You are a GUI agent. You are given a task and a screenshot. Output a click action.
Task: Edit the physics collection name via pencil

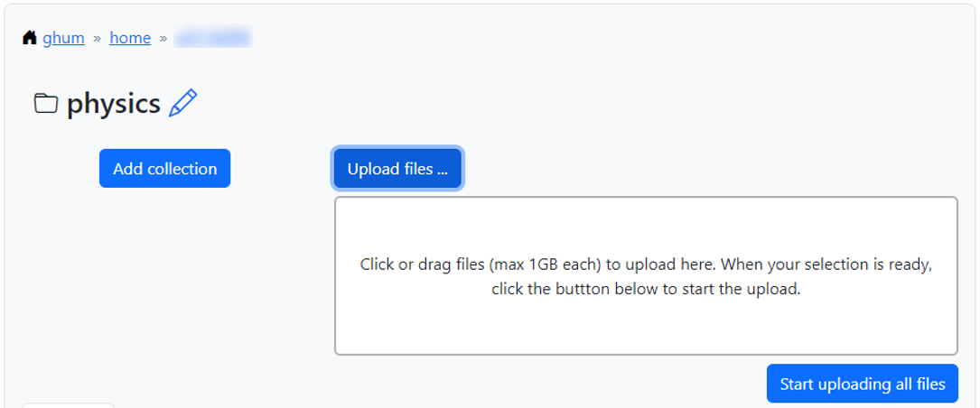point(183,103)
